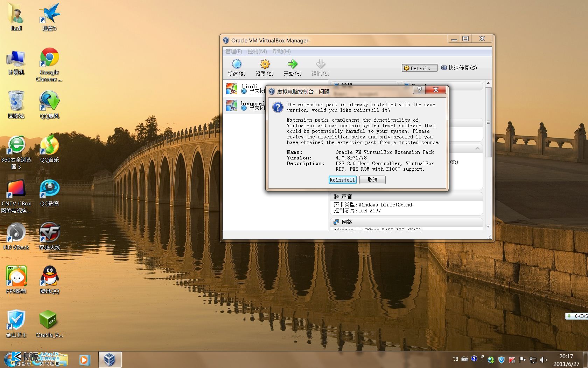Open PPS影音 desktop shortcut
This screenshot has height=368, width=588.
(16, 280)
